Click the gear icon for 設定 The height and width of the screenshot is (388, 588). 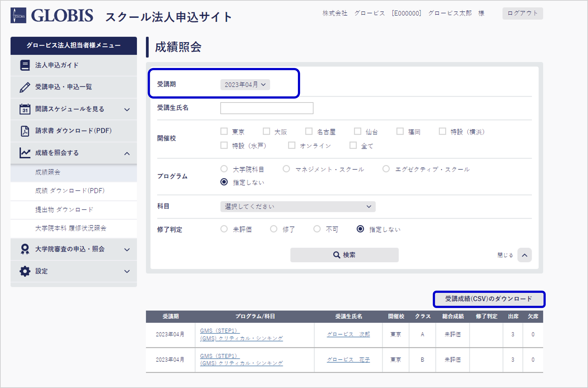coord(25,271)
